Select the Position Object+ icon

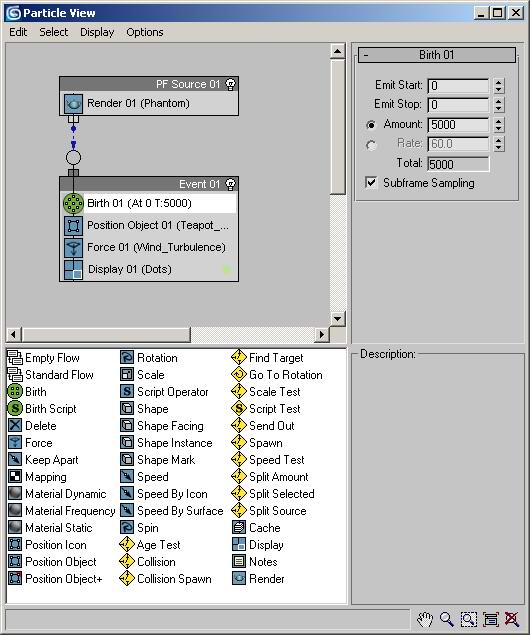click(15, 579)
